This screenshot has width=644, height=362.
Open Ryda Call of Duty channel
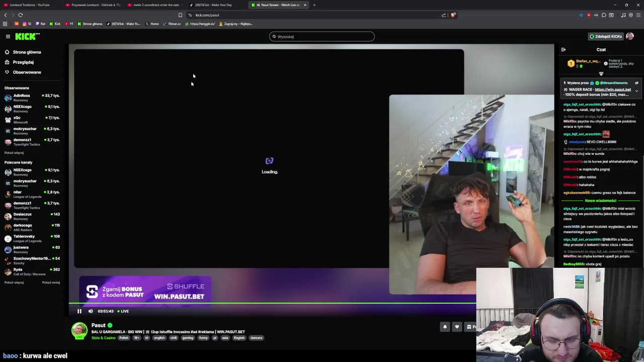point(32,271)
